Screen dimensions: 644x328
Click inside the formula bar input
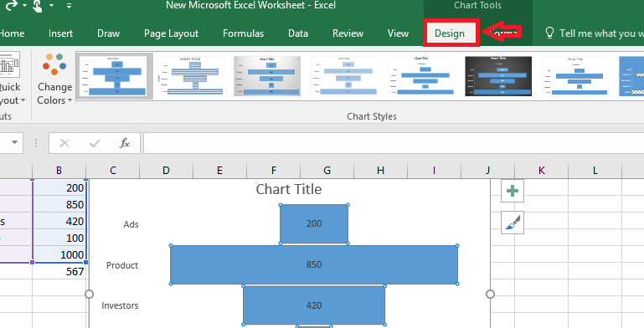pyautogui.click(x=394, y=143)
